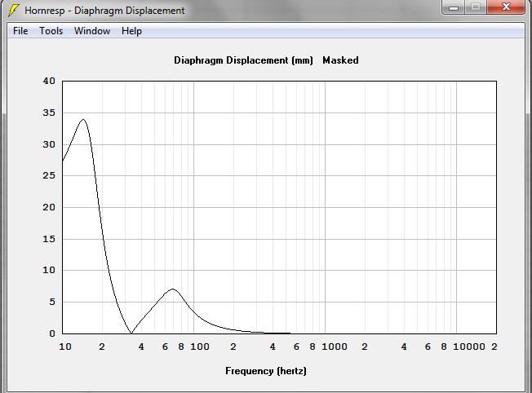Click the '0' y-axis value
Viewport: 532px width, 393px height.
click(52, 333)
